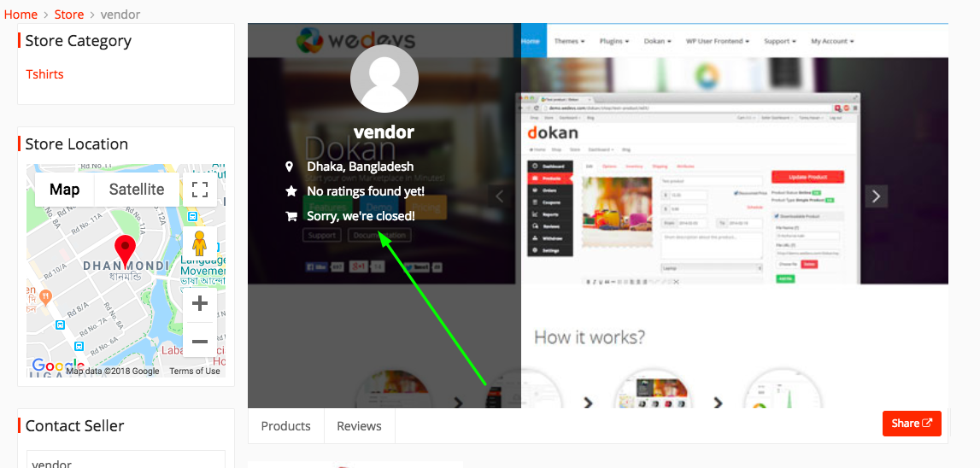Open Google logo on map
Viewport: 980px width, 468px height.
(57, 366)
